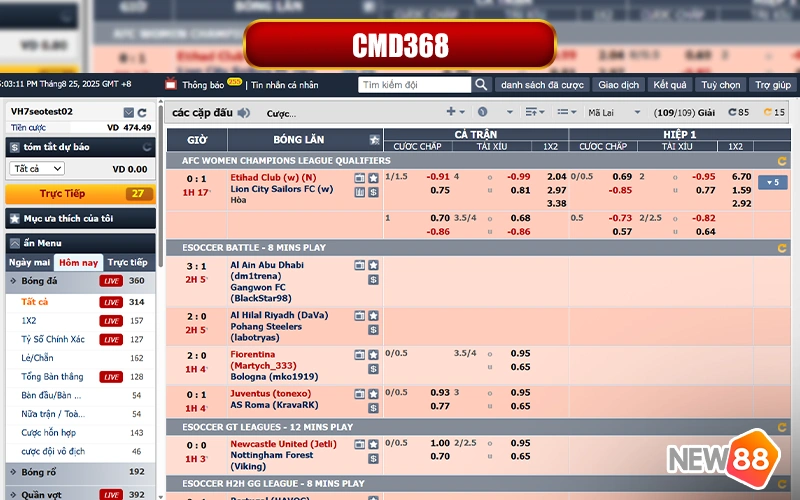Toggle favorite star for Al Hilal Riyadh
This screenshot has width=800, height=500.
[x=373, y=316]
